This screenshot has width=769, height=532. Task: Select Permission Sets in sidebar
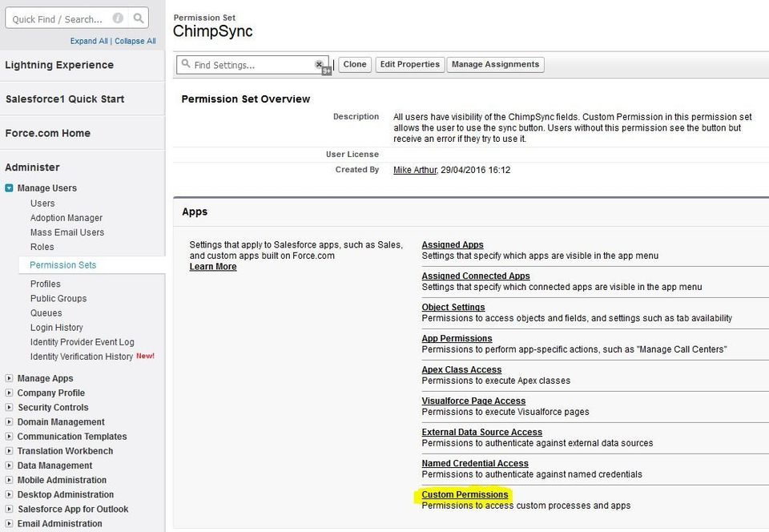[x=62, y=264]
